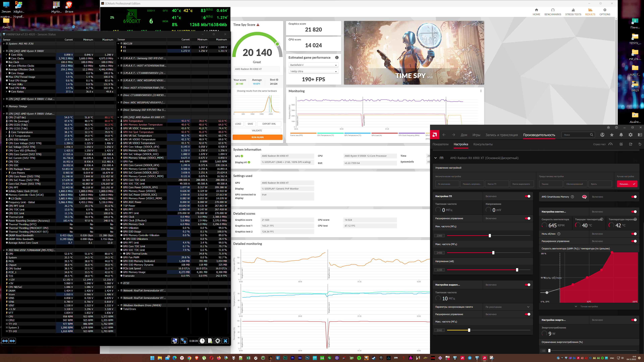The height and width of the screenshot is (362, 644).
Task: Switch to Показатели tab
Action: 440,144
